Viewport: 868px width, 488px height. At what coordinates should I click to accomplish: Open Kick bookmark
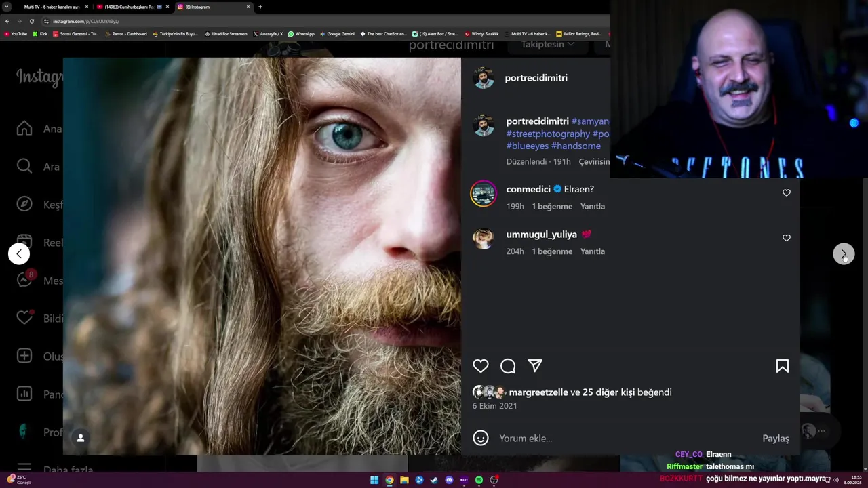pyautogui.click(x=40, y=34)
